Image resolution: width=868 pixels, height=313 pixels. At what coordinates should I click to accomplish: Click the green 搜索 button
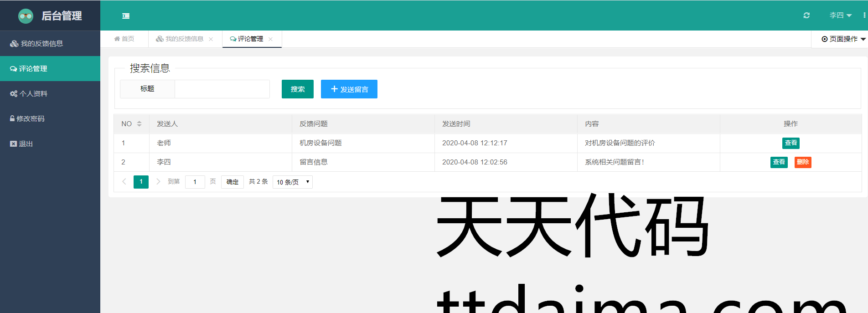click(x=297, y=89)
